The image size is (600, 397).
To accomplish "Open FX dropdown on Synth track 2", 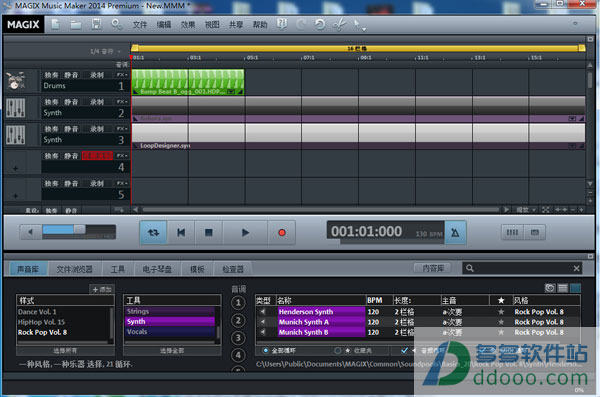I will [122, 102].
